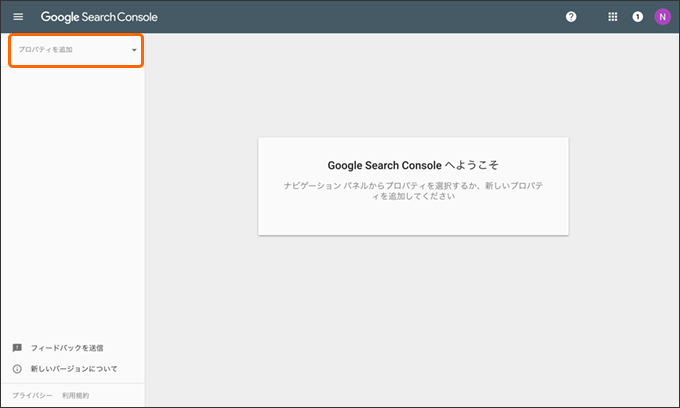Screen dimensions: 680x408
Task: Click the info circle icon
Action: coord(17,369)
